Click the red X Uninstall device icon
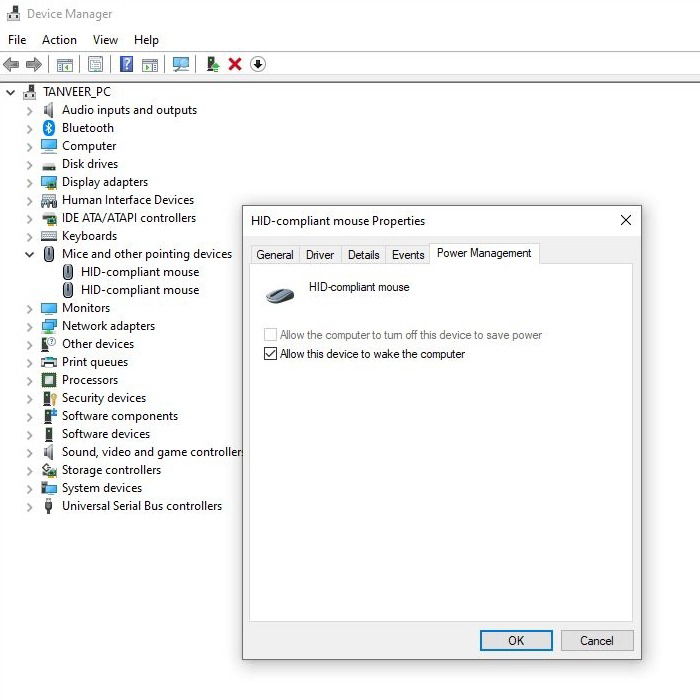The height and width of the screenshot is (700, 700). (235, 64)
